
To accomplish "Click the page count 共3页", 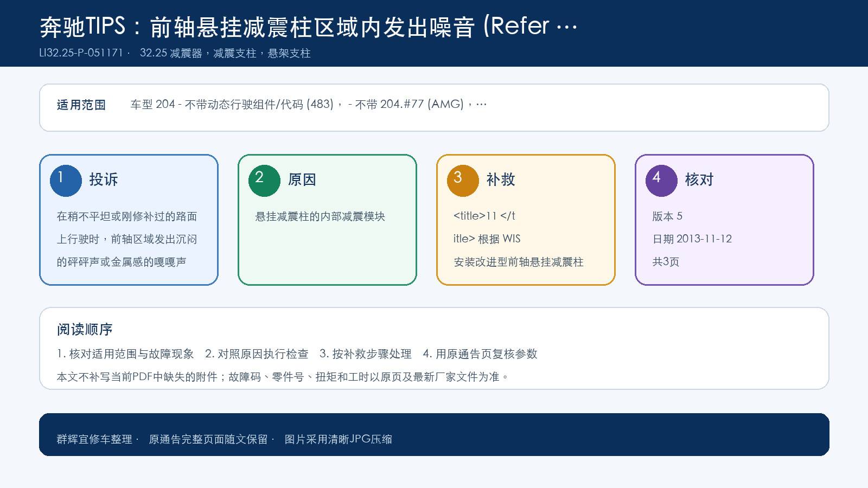I will 666,262.
